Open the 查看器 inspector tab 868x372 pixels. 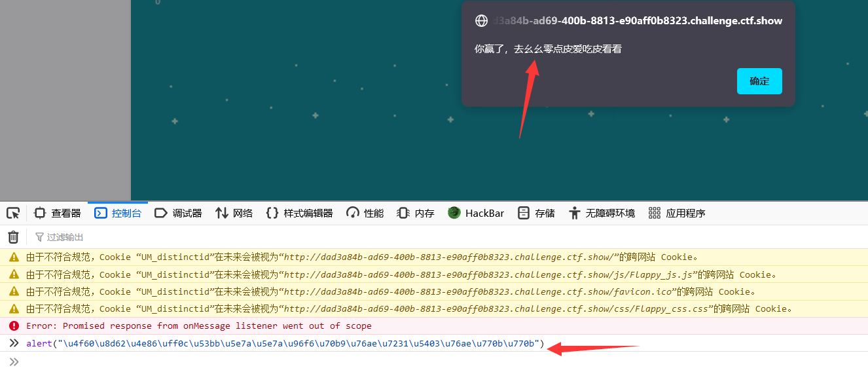(x=58, y=213)
